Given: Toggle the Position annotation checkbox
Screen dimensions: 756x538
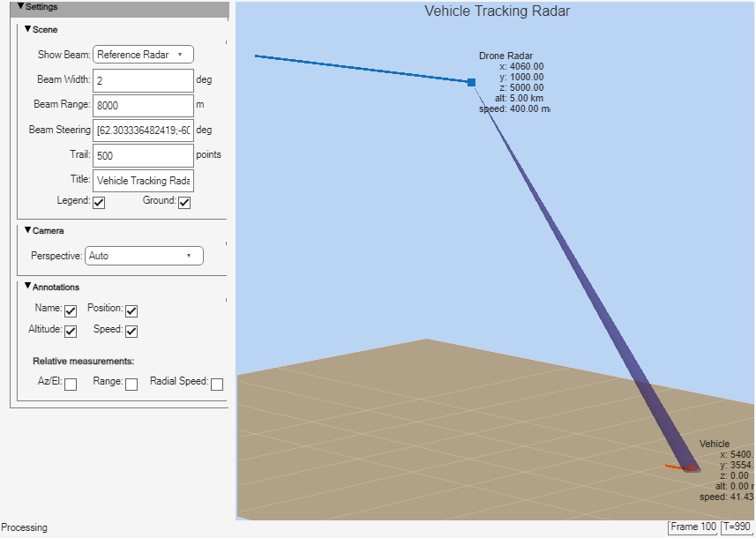Looking at the screenshot, I should pos(131,311).
